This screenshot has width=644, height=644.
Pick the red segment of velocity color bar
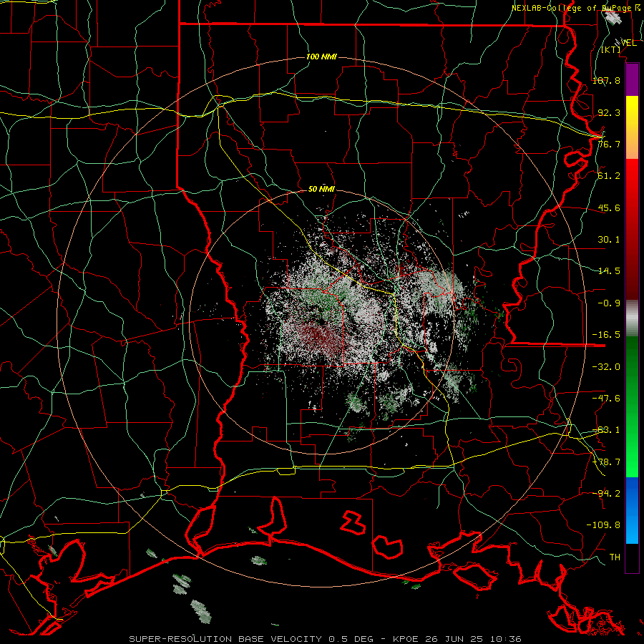click(x=632, y=229)
